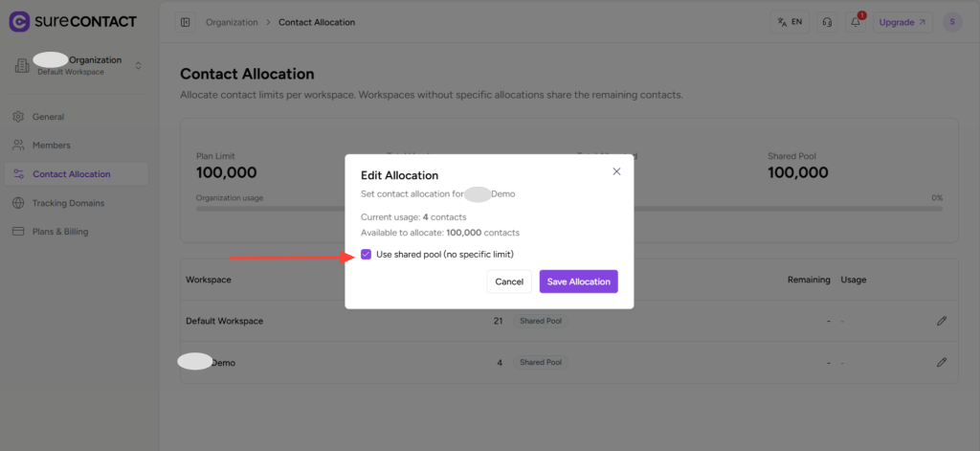
Task: Uncheck Use shared pool checkbox
Action: (367, 254)
